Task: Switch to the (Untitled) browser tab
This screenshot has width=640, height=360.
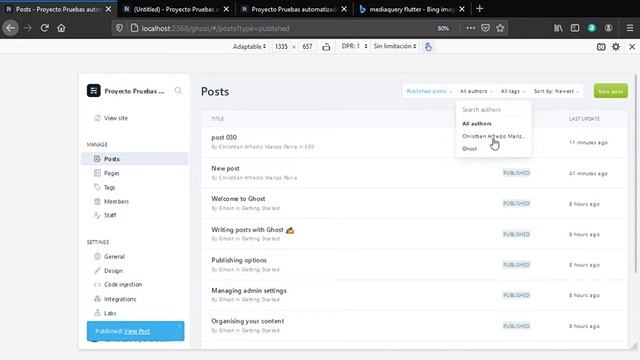Action: pos(175,9)
